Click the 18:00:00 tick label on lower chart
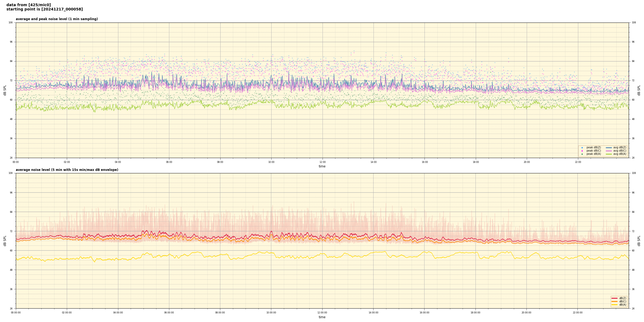 click(475, 313)
